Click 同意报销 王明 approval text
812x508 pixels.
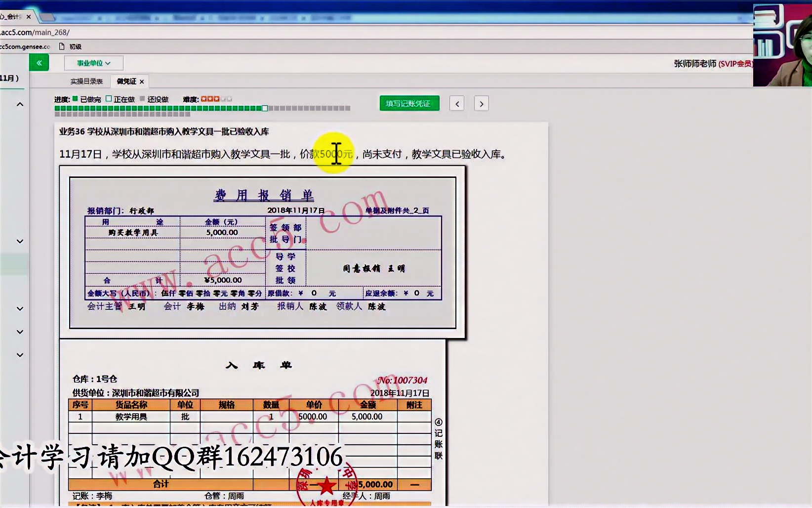(374, 268)
